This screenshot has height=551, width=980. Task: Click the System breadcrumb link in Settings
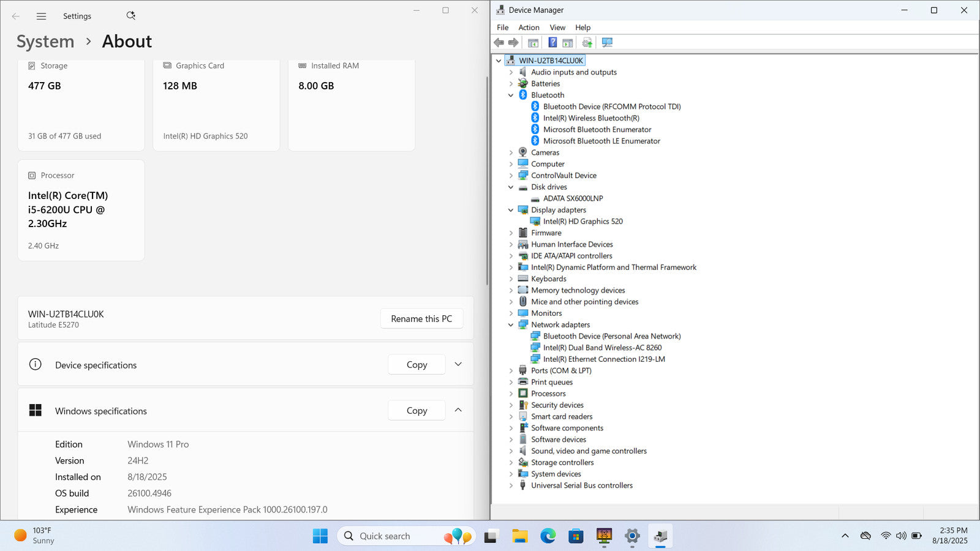coord(45,42)
